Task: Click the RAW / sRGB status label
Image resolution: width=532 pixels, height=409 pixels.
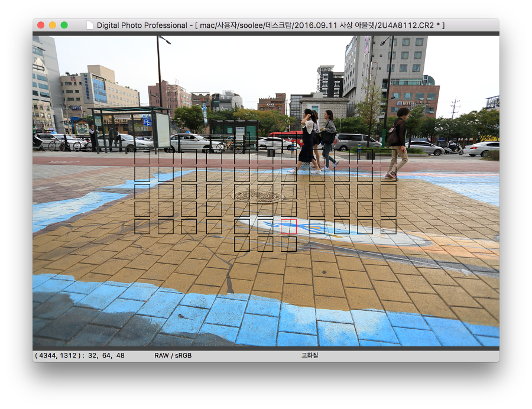Action: click(x=173, y=356)
